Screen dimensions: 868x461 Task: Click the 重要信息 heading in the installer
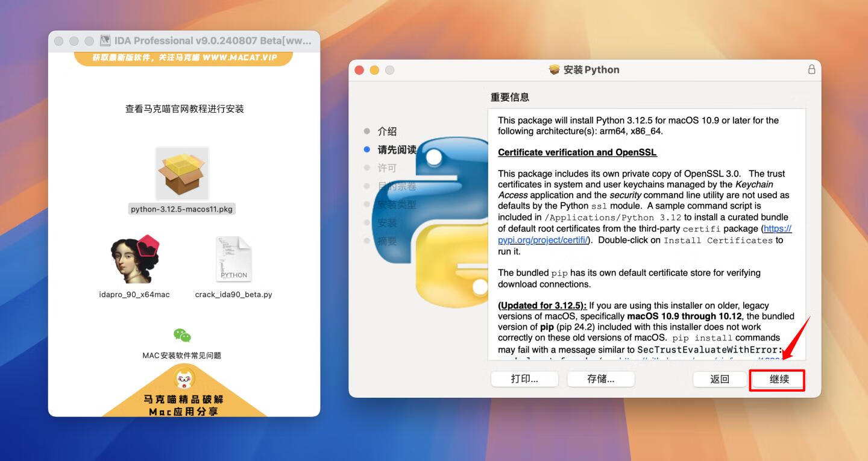tap(510, 97)
